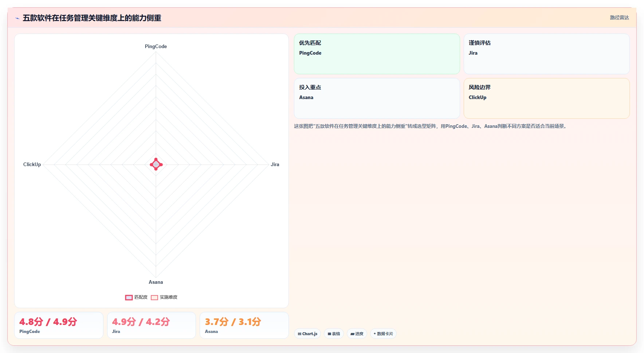Viewport: 644px width, 353px height.
Task: Click the 进度 tag chip
Action: pyautogui.click(x=357, y=334)
